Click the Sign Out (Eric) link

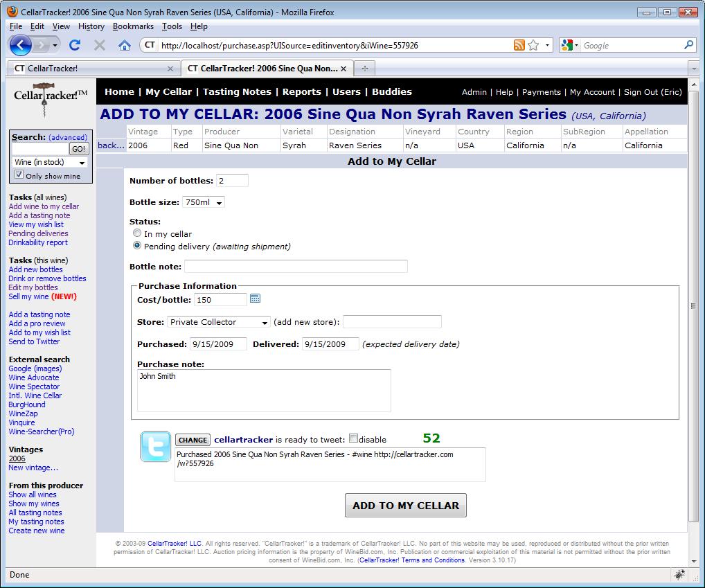coord(653,92)
